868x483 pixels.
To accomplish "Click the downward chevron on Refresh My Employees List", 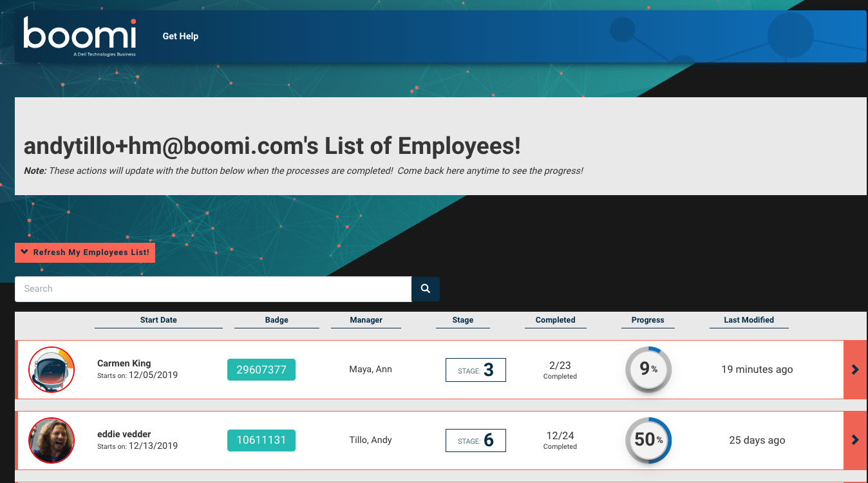I will [x=24, y=252].
